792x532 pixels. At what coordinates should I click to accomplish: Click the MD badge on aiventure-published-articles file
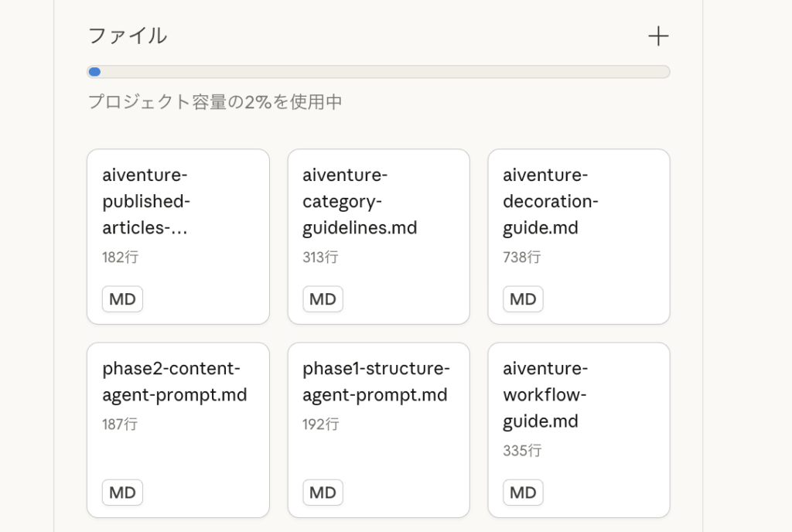[122, 298]
